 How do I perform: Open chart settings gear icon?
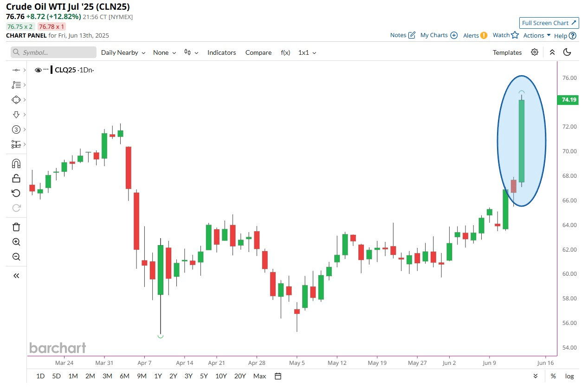[x=535, y=52]
